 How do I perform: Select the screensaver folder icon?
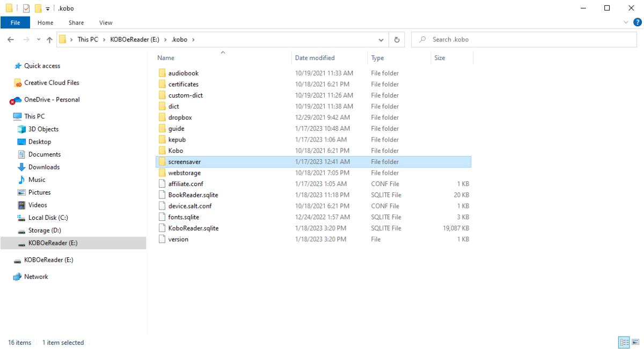(x=163, y=162)
